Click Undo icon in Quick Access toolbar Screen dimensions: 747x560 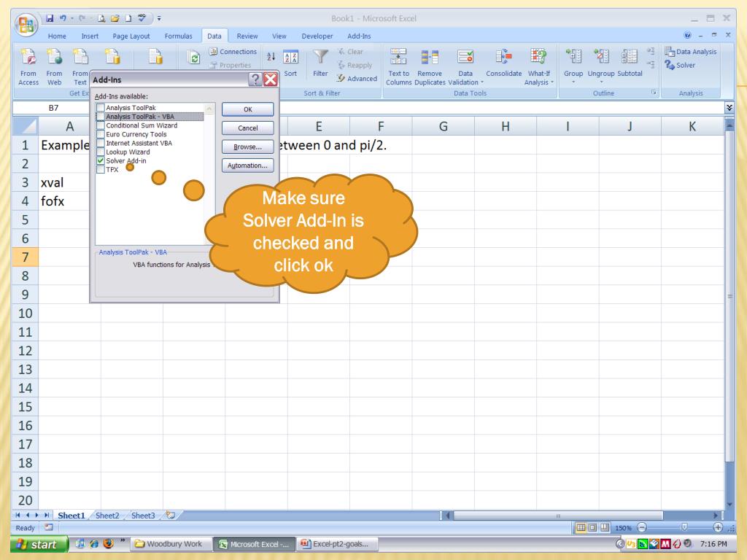[63, 18]
